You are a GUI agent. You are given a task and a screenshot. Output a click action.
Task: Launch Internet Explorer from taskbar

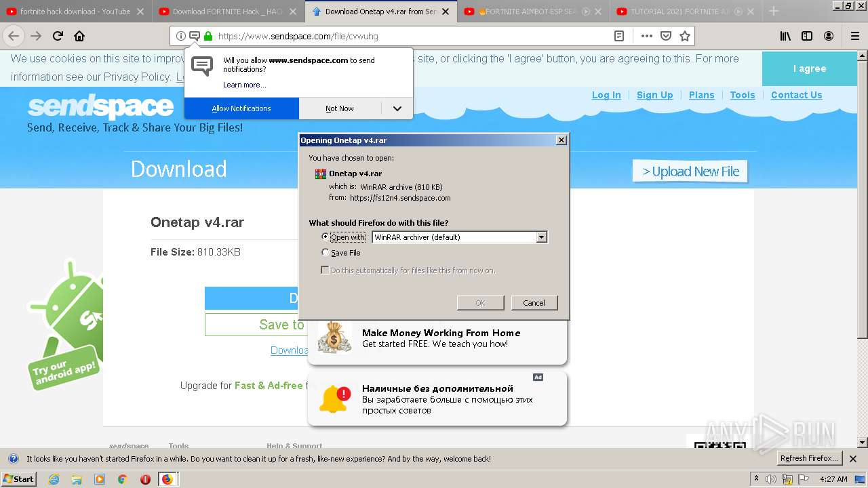click(x=54, y=479)
